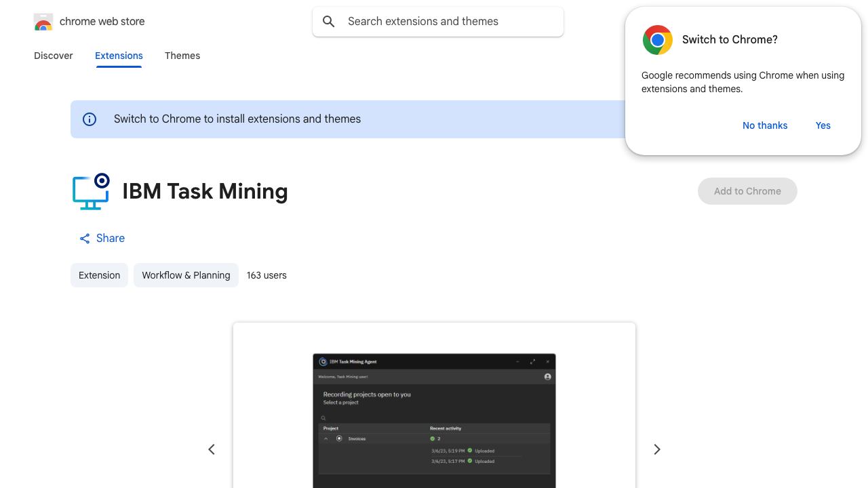Click the IBM Task Mining extension icon
868x488 pixels.
(91, 191)
